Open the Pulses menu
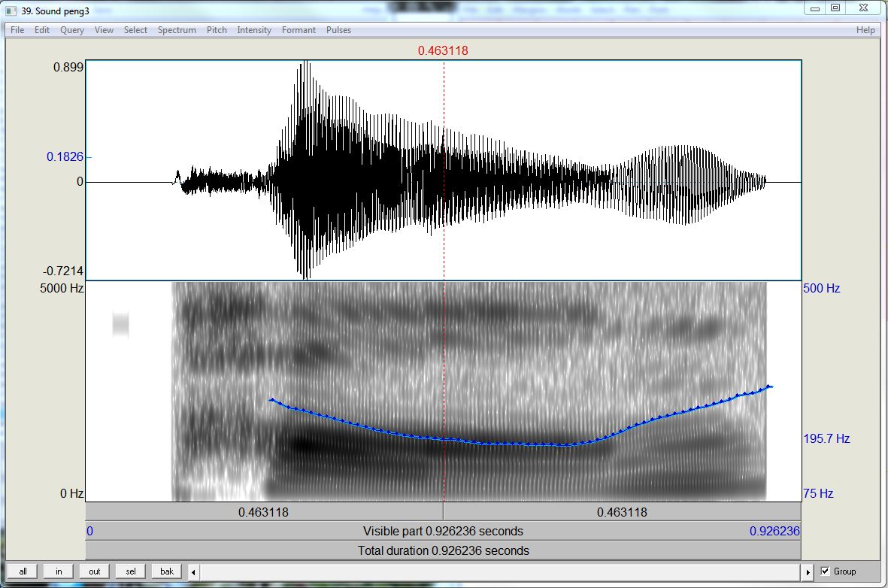 point(338,30)
